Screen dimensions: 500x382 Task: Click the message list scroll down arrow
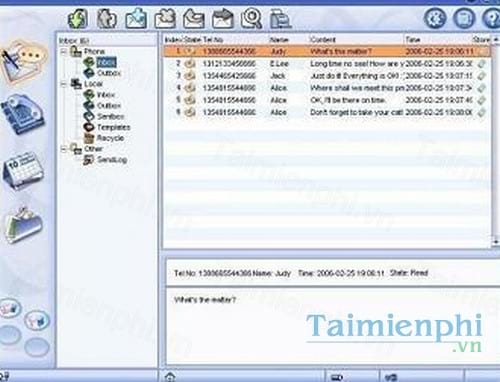(496, 241)
